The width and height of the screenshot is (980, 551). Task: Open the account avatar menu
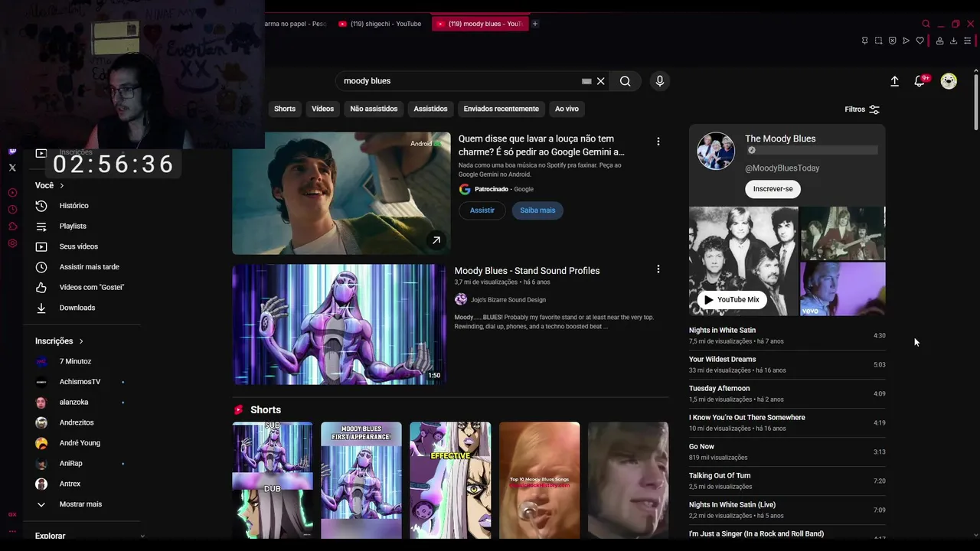949,81
